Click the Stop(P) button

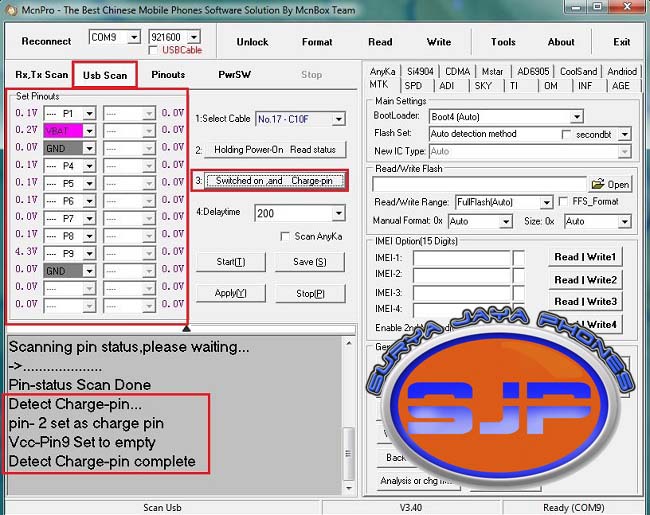click(310, 294)
